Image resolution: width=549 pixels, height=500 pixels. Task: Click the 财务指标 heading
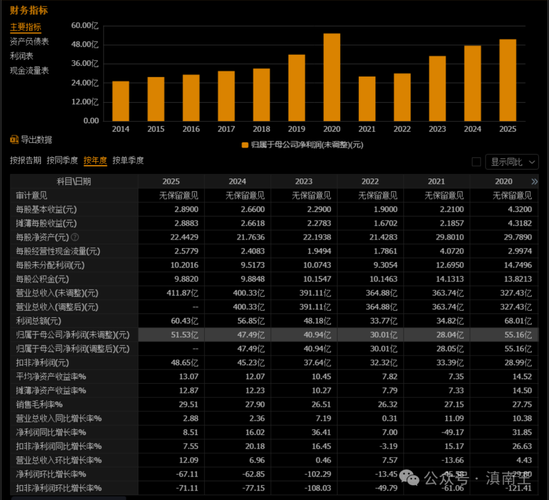pos(29,11)
